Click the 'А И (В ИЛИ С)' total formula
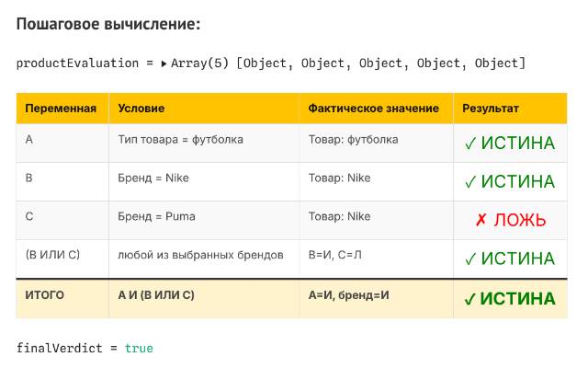The height and width of the screenshot is (368, 588). tap(156, 295)
